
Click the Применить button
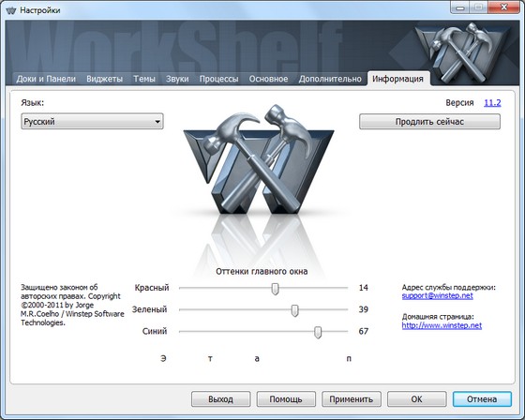click(352, 399)
